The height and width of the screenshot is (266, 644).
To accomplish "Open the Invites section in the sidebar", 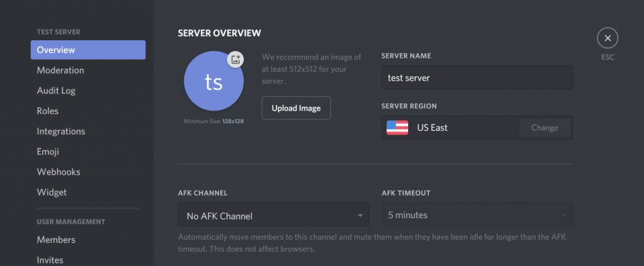I will 50,259.
